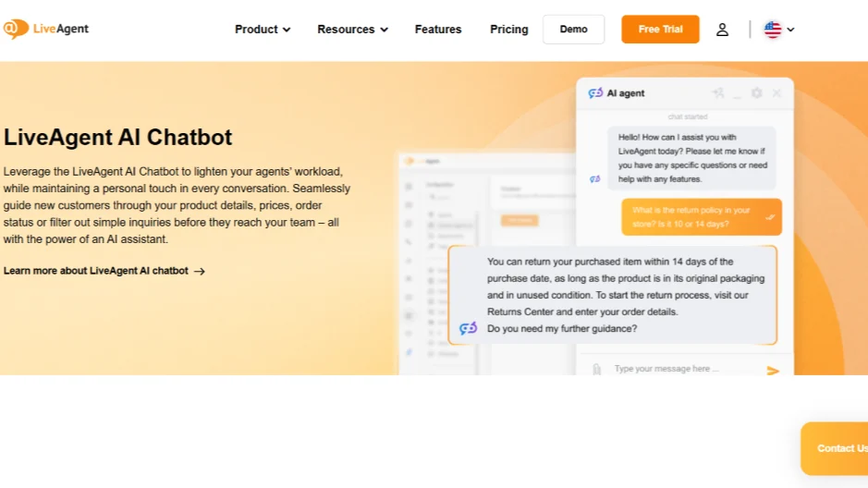Click the orange send message arrow
Image resolution: width=868 pixels, height=488 pixels.
[x=773, y=370]
